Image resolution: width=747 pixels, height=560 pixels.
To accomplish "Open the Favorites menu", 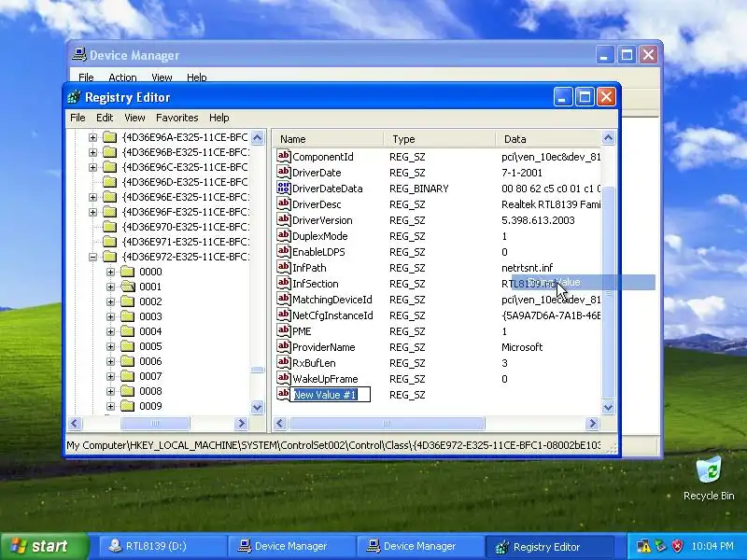I will pos(176,118).
